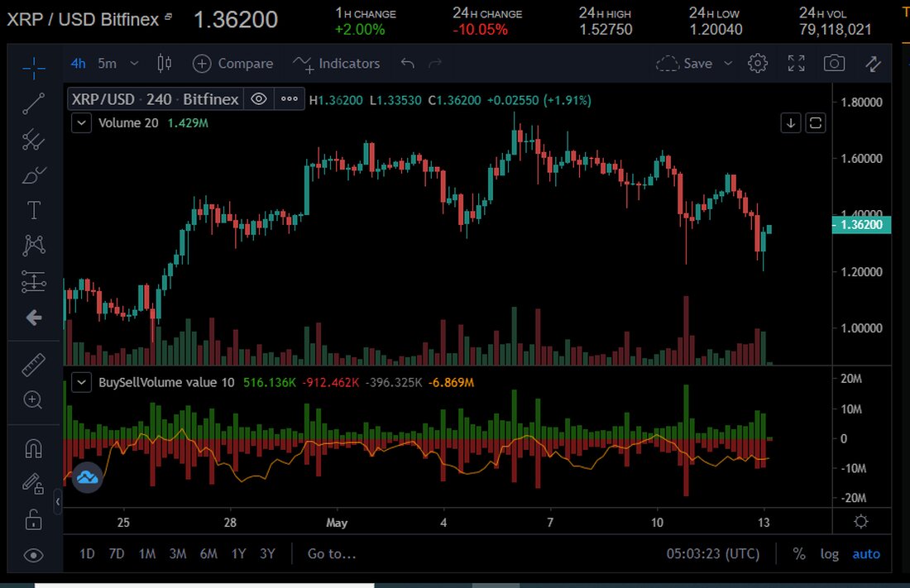
Task: Select the Text annotation tool
Action: click(34, 210)
